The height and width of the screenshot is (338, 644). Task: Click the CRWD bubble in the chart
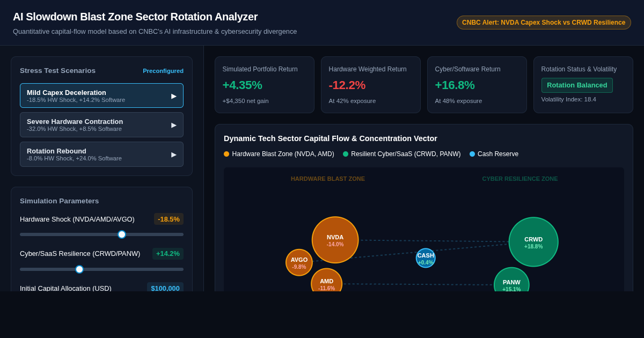click(x=533, y=242)
